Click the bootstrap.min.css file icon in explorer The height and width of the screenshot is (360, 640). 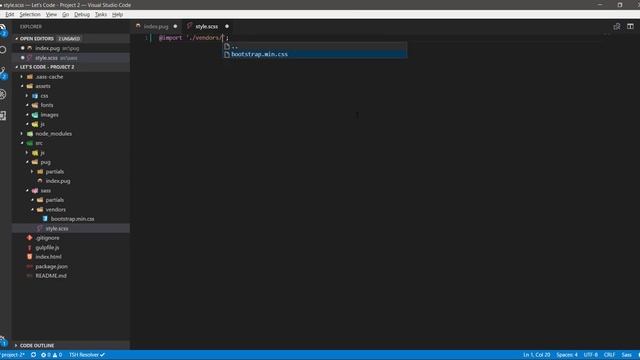pos(45,219)
